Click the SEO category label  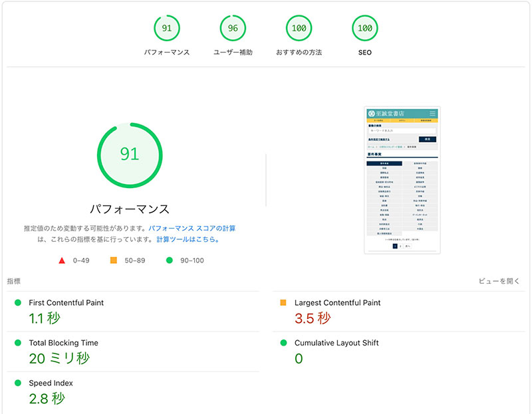(364, 52)
